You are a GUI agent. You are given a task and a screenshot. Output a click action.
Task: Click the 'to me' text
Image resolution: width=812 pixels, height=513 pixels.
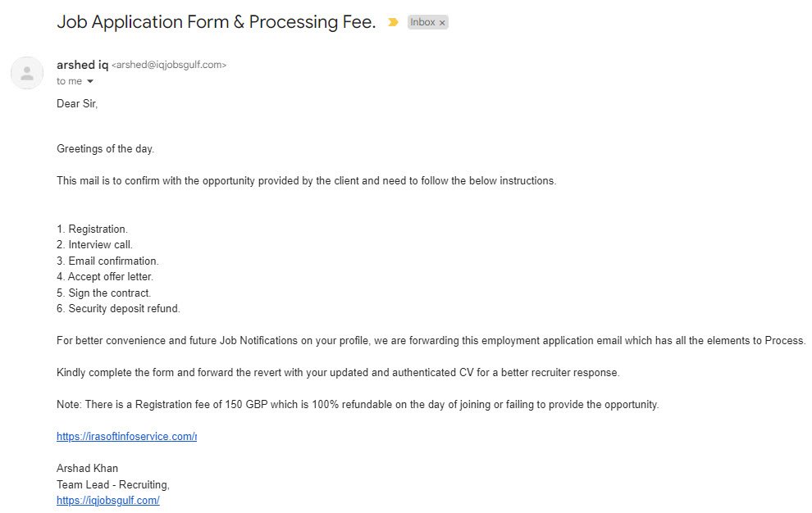pyautogui.click(x=69, y=81)
